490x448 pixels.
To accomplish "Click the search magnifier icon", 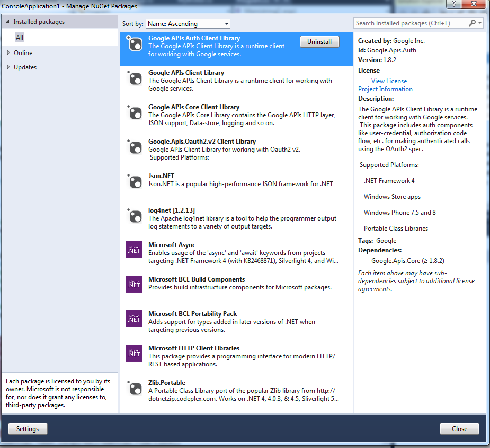I will tap(472, 23).
